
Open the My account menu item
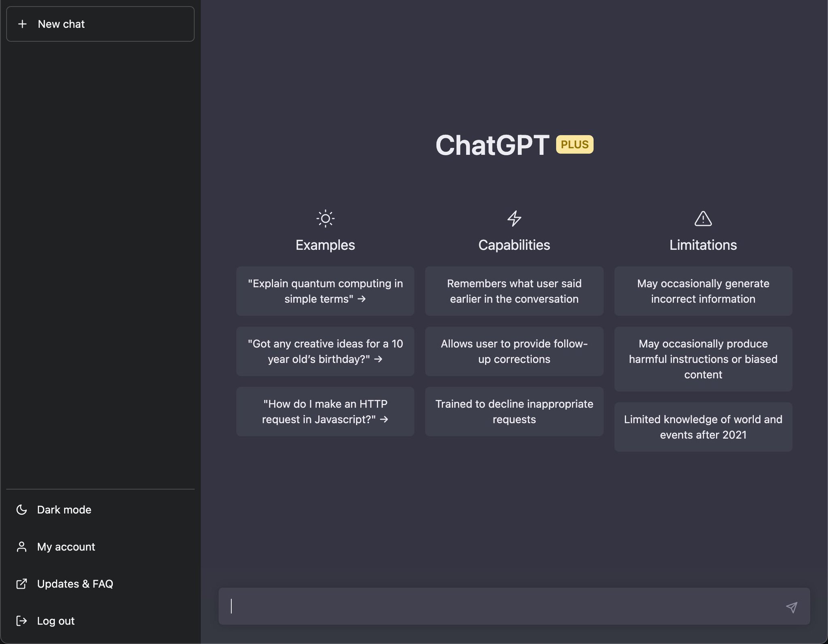66,547
